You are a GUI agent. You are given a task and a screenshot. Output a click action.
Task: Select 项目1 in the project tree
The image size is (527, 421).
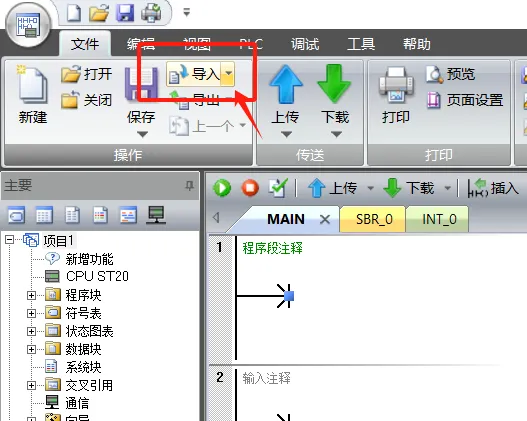[58, 241]
